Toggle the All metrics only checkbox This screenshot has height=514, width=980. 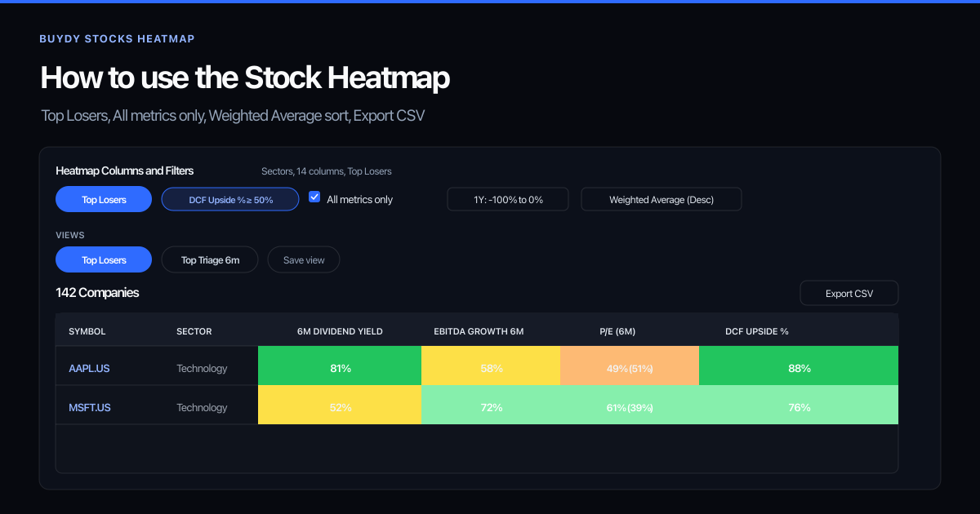(x=314, y=197)
